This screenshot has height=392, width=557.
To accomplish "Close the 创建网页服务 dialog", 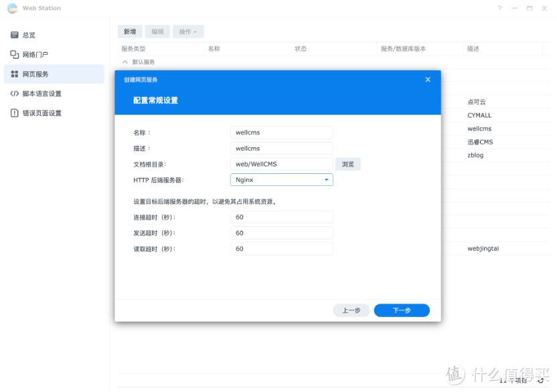I will [x=428, y=80].
